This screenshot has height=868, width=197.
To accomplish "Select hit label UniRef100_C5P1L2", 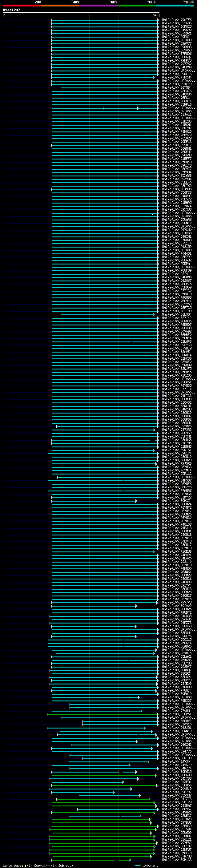I will [177, 474].
